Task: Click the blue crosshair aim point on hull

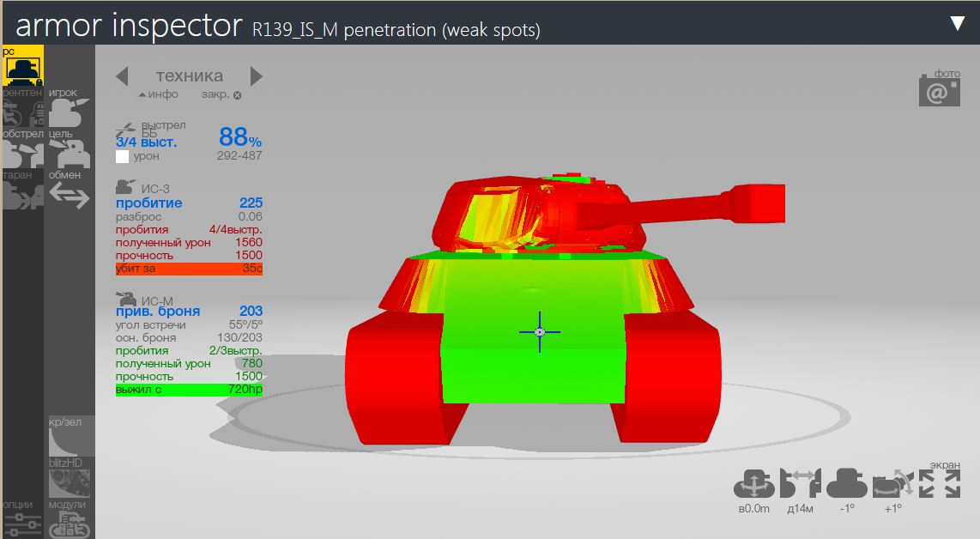Action: tap(540, 332)
